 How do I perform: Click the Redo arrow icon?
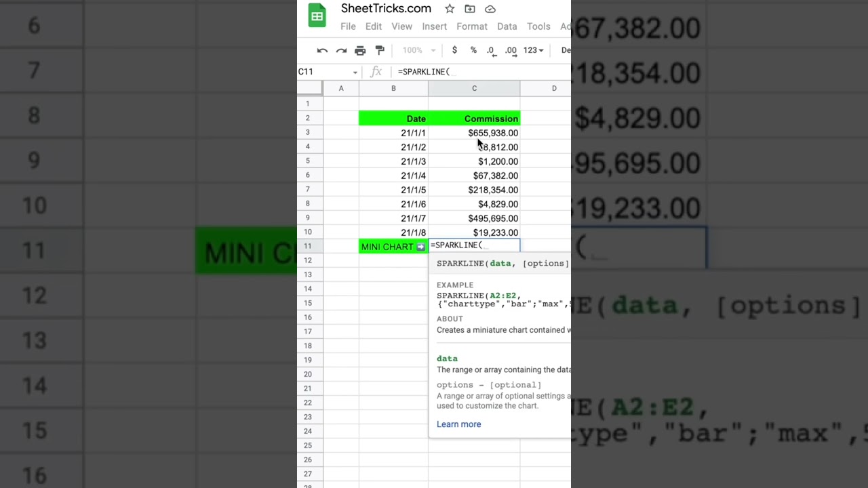coord(341,50)
